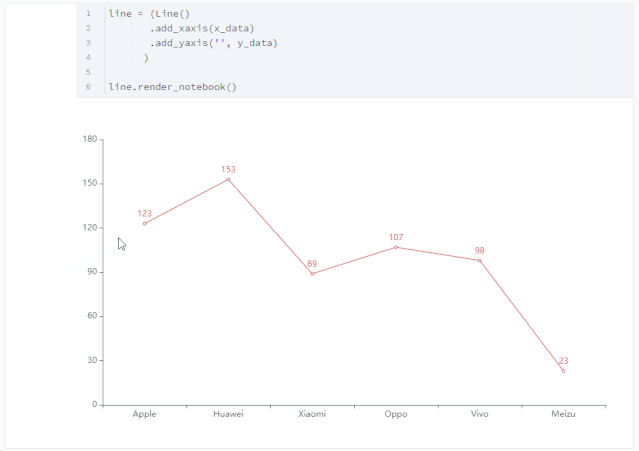Click the Oppo data point marker
Viewport: 639px width, 451px height.
pos(396,247)
